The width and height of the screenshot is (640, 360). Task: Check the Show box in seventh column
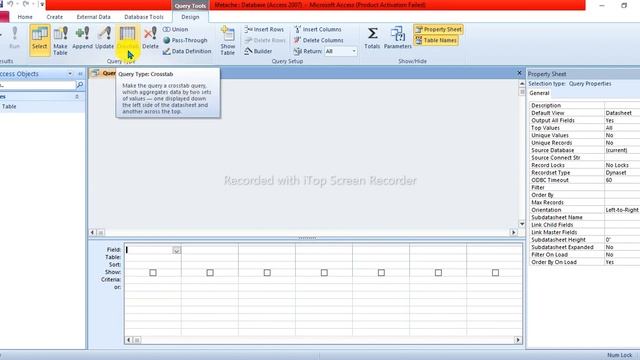pyautogui.click(x=496, y=272)
